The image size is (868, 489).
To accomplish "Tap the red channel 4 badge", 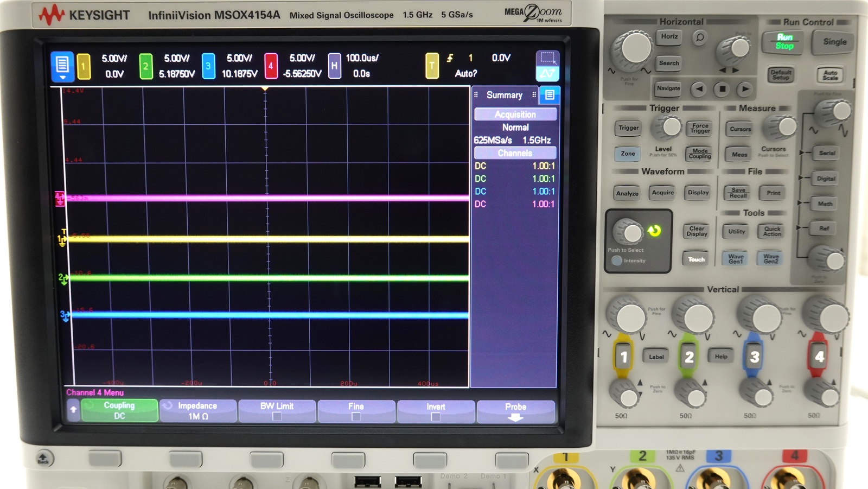I will pyautogui.click(x=271, y=66).
